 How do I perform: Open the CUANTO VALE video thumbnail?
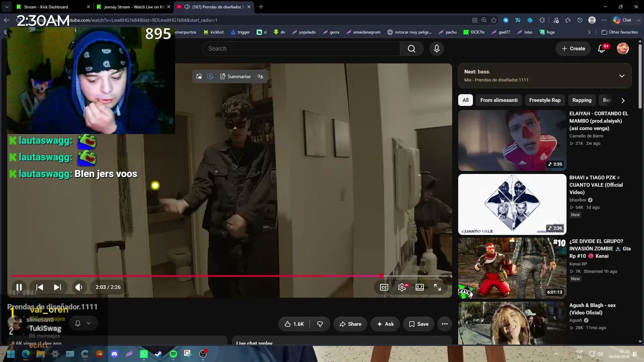tap(512, 204)
